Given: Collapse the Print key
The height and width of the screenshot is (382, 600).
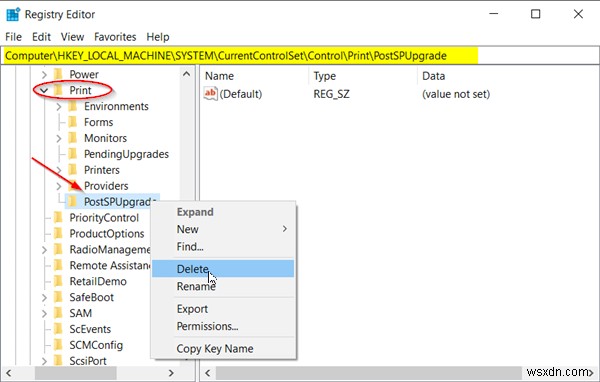Looking at the screenshot, I should [44, 91].
